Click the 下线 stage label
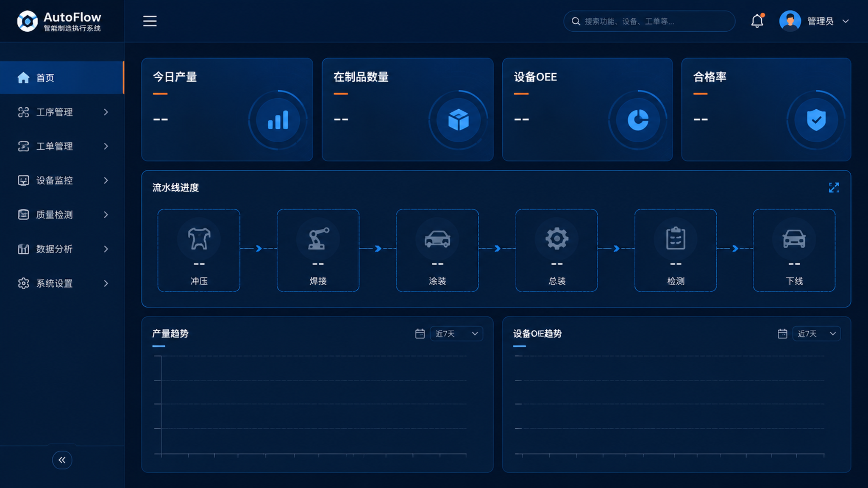 [794, 281]
